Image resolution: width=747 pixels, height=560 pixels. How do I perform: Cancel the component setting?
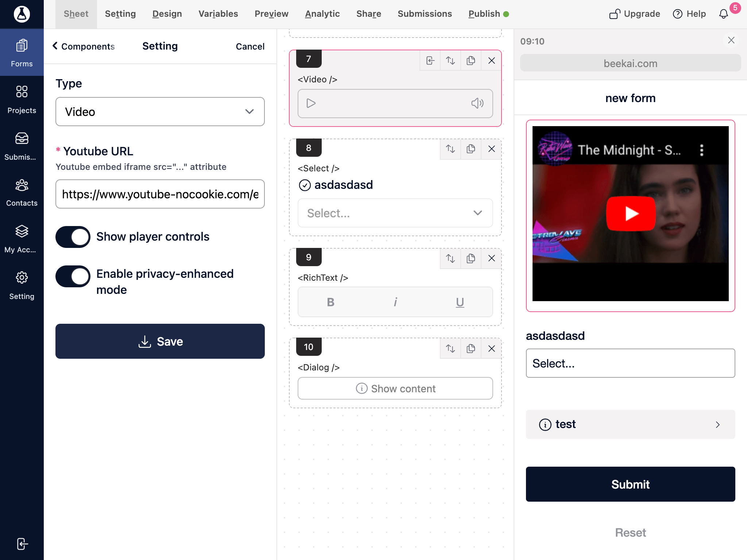pyautogui.click(x=250, y=46)
